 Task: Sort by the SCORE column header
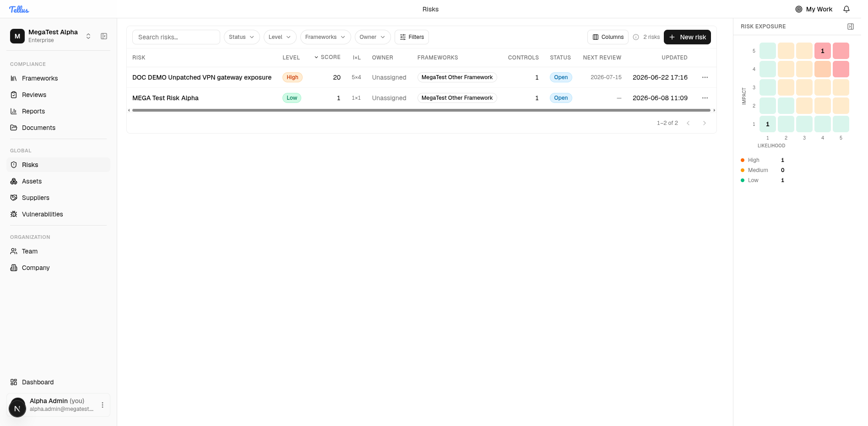point(327,57)
